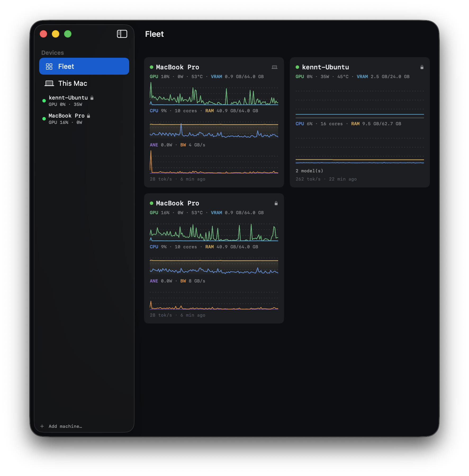
Task: Click the lock icon beside MacBook Pro in sidebar
Action: tap(88, 116)
